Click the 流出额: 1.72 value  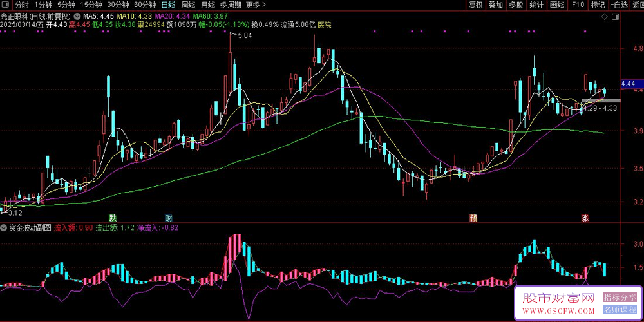pos(115,227)
